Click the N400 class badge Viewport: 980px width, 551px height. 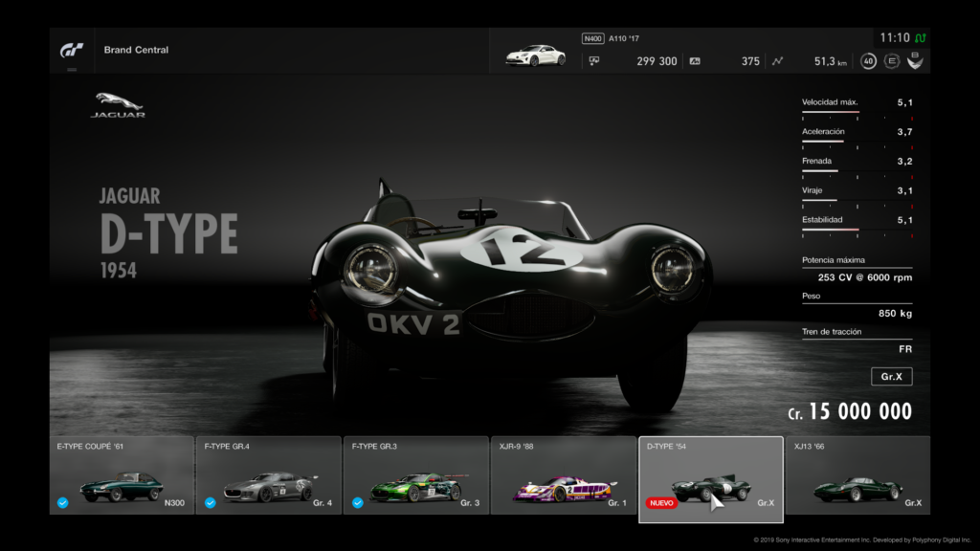point(592,38)
